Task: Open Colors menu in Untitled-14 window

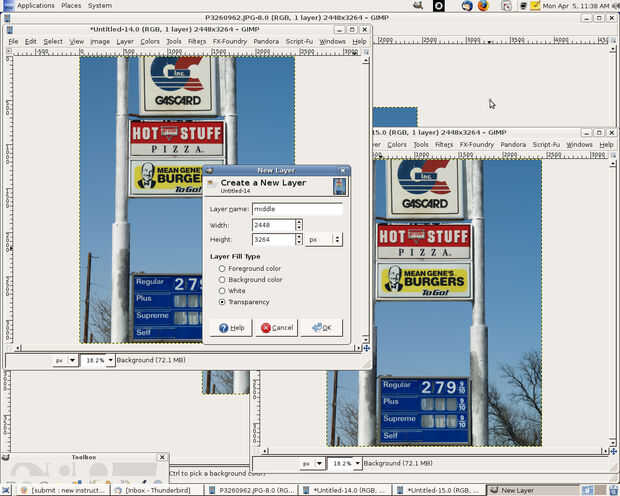Action: pos(150,41)
